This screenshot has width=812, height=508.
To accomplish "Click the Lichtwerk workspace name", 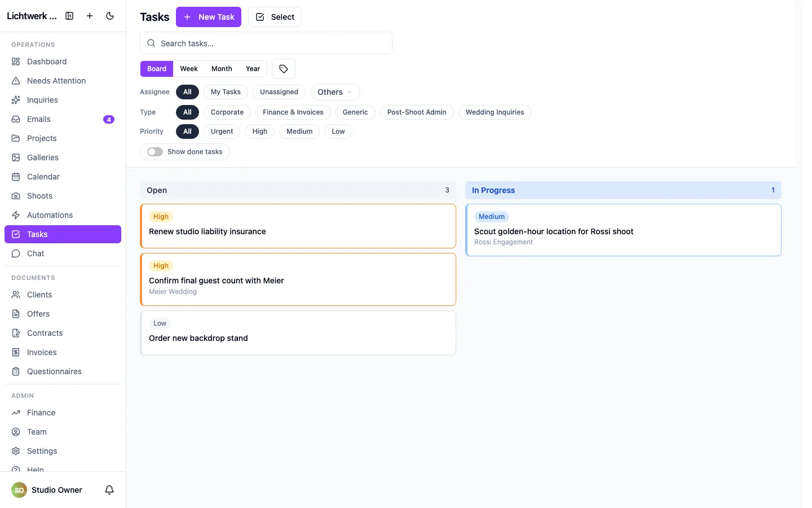I will [32, 16].
